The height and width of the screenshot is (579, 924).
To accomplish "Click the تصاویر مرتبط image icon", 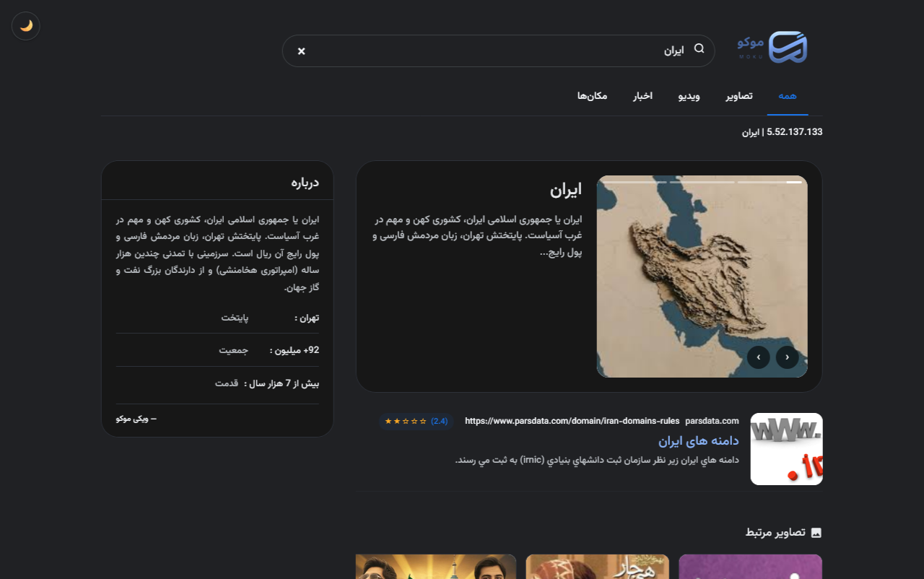I will pos(816,533).
